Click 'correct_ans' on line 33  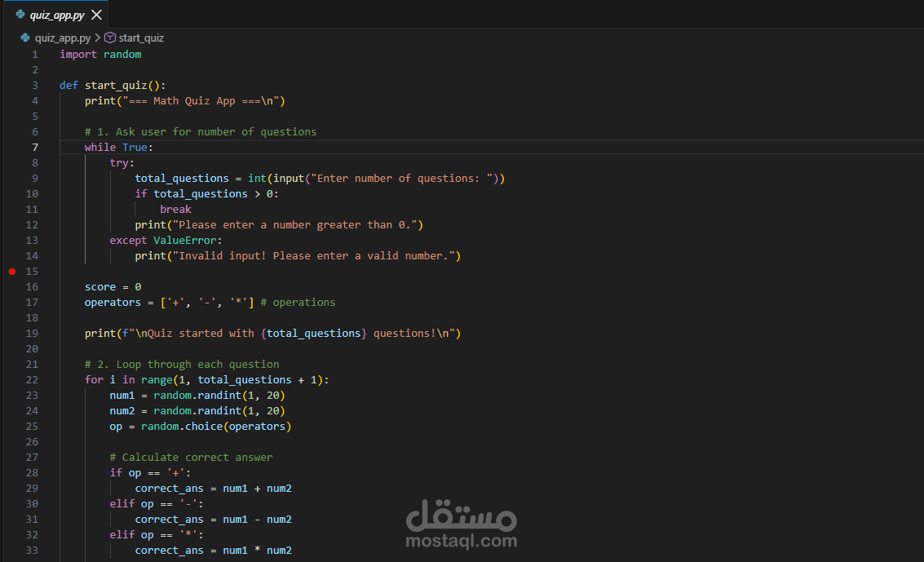[x=169, y=551]
